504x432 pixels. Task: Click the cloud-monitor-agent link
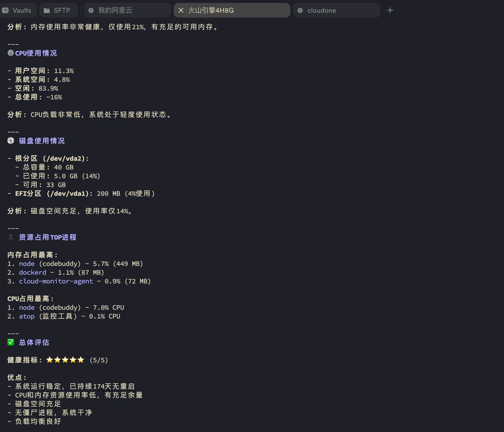point(56,281)
